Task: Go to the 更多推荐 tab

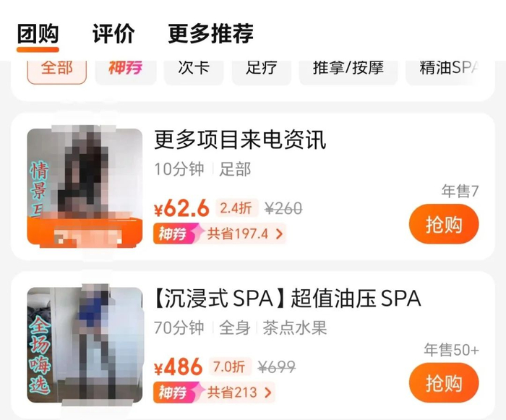Action: coord(210,33)
